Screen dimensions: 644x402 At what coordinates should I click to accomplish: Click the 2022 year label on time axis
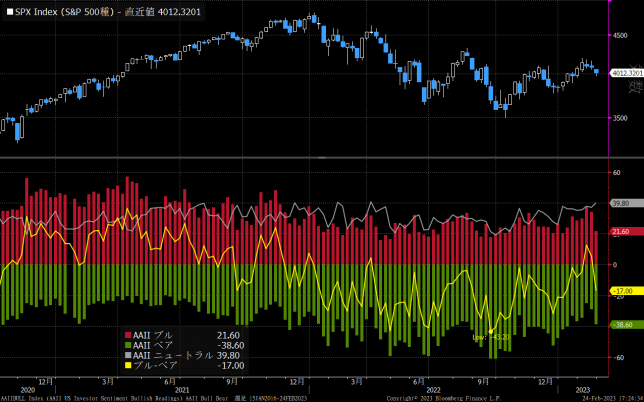tap(433, 390)
